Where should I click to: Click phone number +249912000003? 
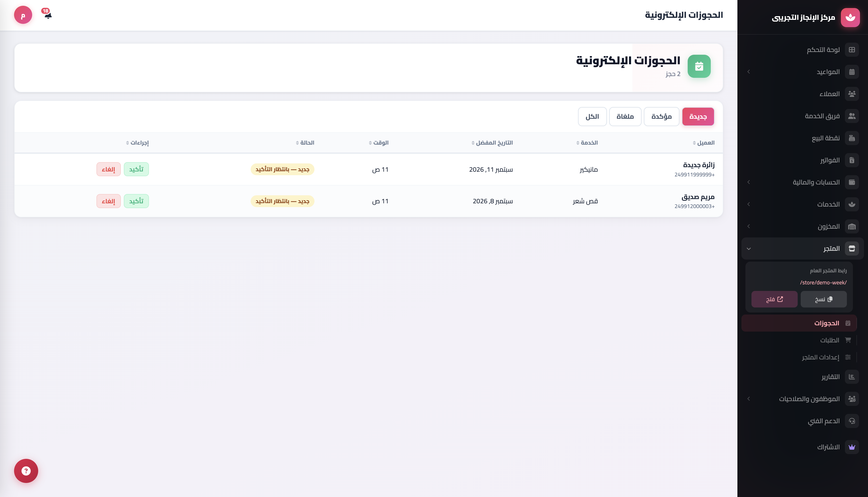pyautogui.click(x=694, y=206)
